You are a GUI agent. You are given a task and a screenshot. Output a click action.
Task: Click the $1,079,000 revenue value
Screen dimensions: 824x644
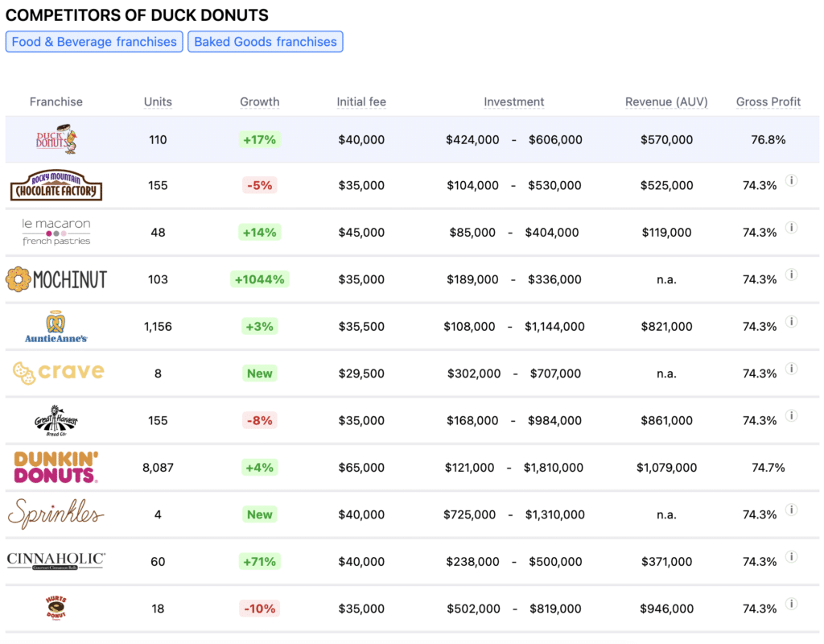(666, 468)
